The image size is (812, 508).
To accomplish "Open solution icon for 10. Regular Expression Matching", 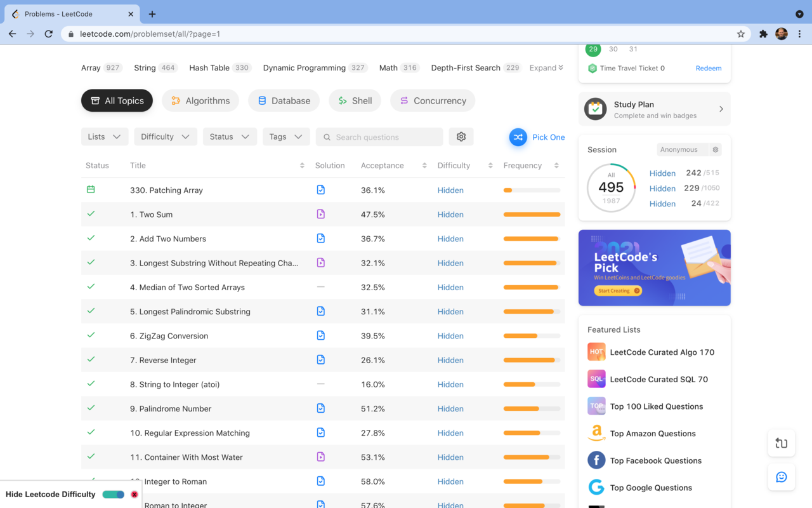I will 320,432.
